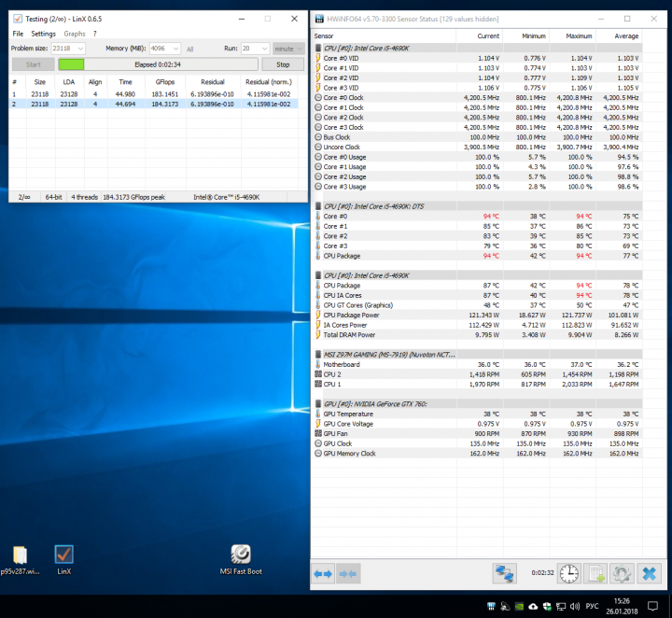Open sensor settings gear in HWiNFO
Image resolution: width=672 pixels, height=618 pixels.
(622, 573)
